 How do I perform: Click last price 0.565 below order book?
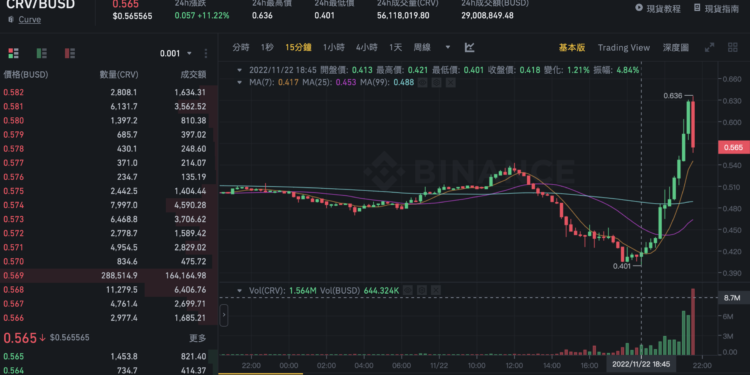click(x=20, y=338)
